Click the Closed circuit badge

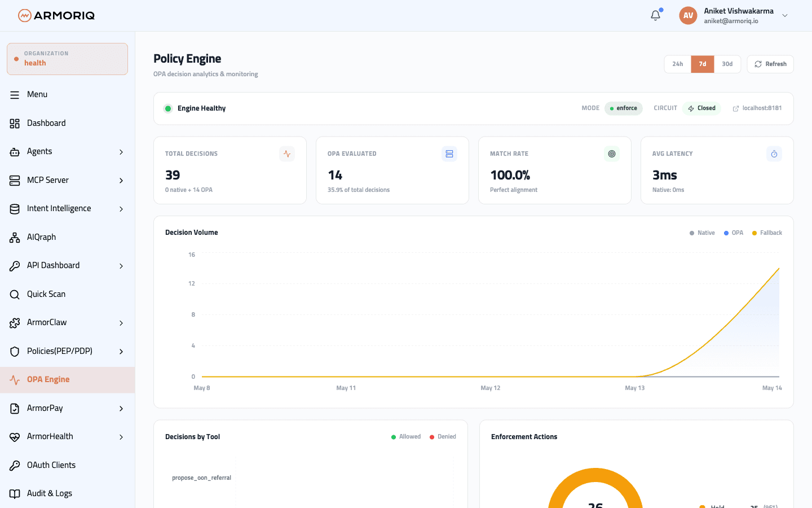701,108
